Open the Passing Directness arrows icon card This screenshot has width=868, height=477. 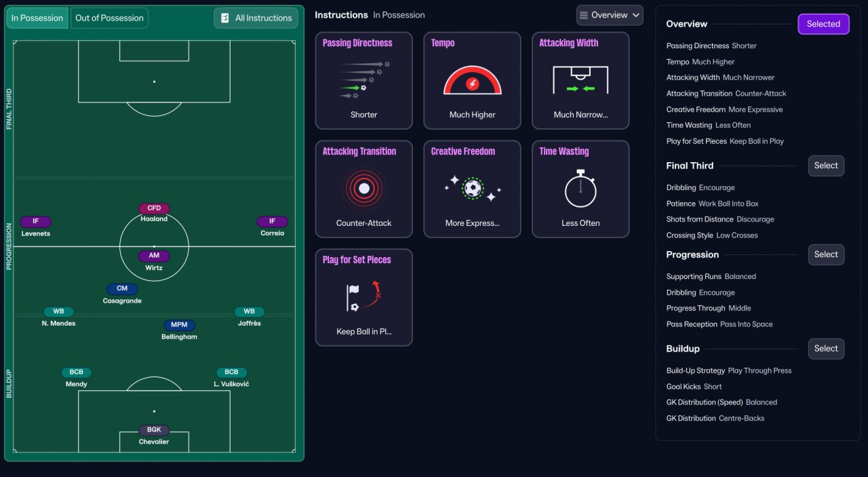[363, 80]
